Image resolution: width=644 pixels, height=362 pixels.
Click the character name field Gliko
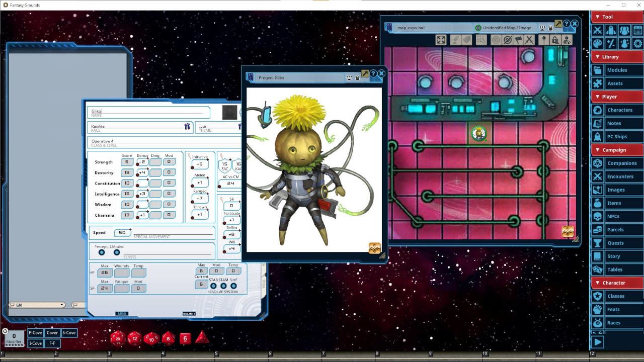pos(148,112)
